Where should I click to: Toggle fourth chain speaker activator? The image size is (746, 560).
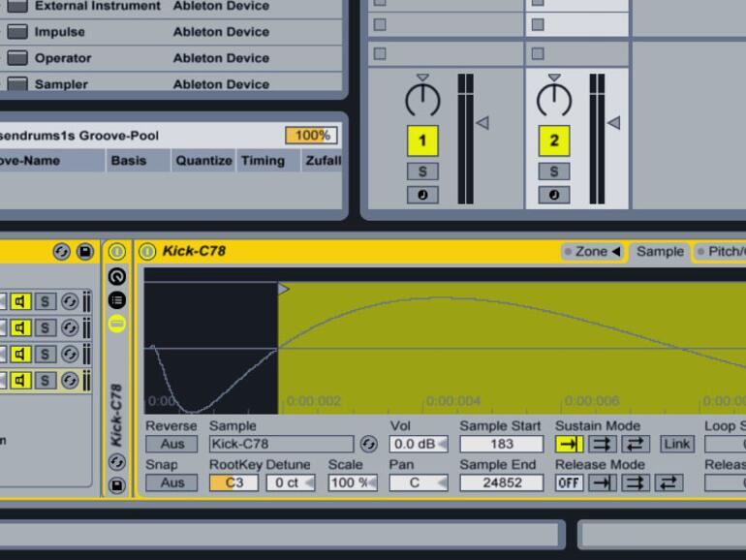click(x=20, y=381)
